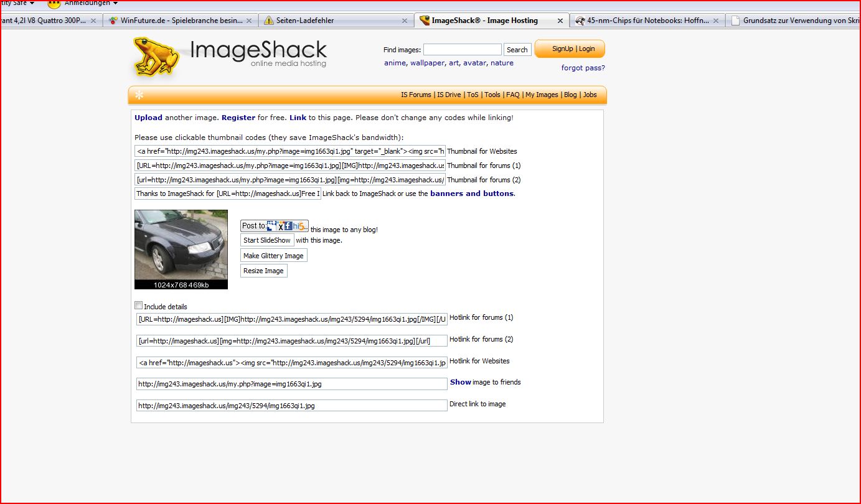The image size is (861, 504).
Task: Click the Resize Image button
Action: [264, 271]
